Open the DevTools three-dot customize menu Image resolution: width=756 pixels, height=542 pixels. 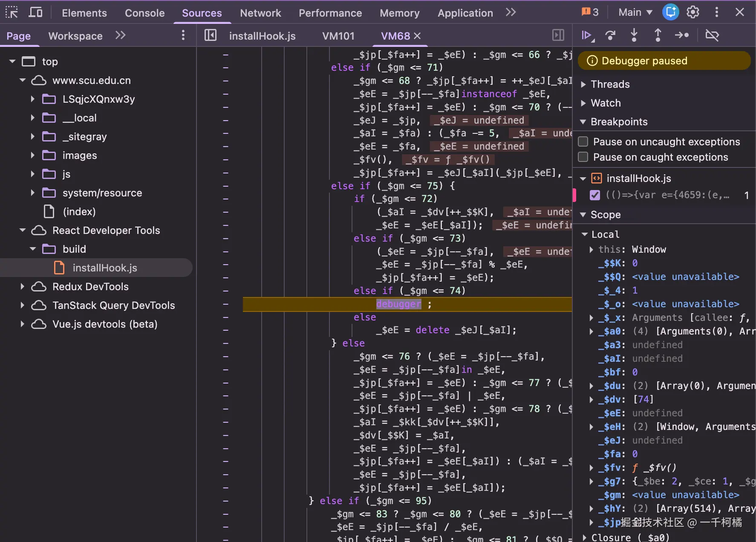[716, 12]
